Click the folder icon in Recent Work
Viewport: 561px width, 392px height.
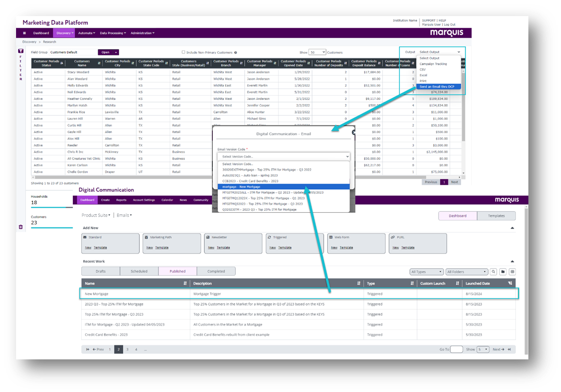coord(503,272)
